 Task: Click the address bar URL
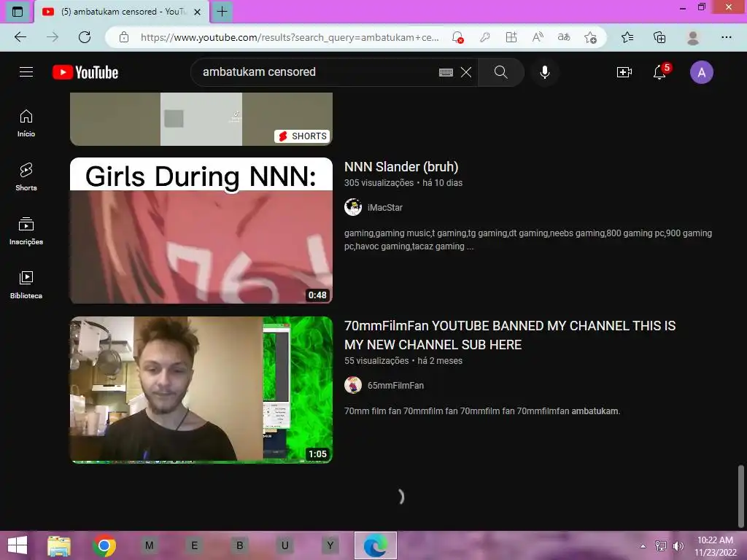290,37
